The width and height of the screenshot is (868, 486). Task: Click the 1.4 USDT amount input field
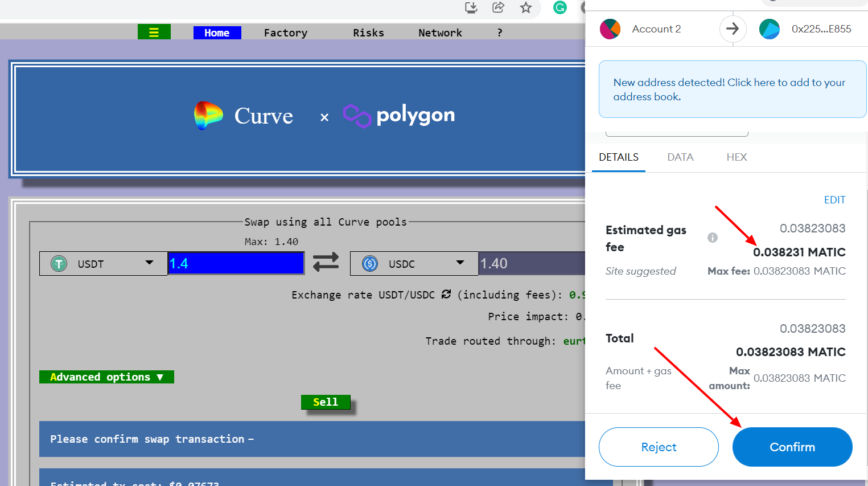236,263
